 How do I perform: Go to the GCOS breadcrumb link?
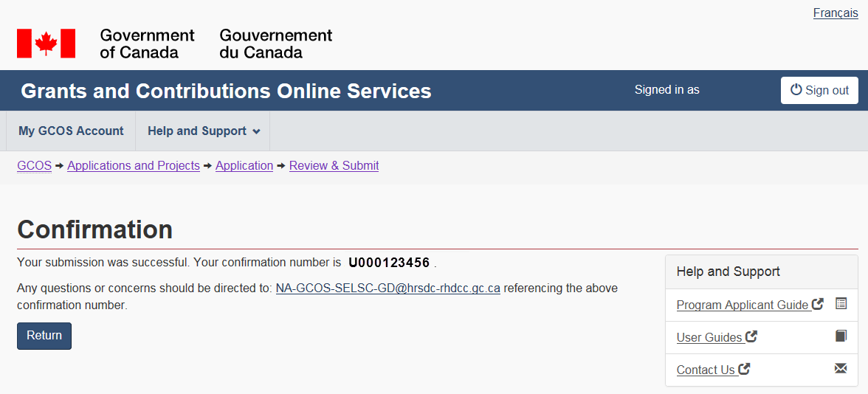click(34, 165)
